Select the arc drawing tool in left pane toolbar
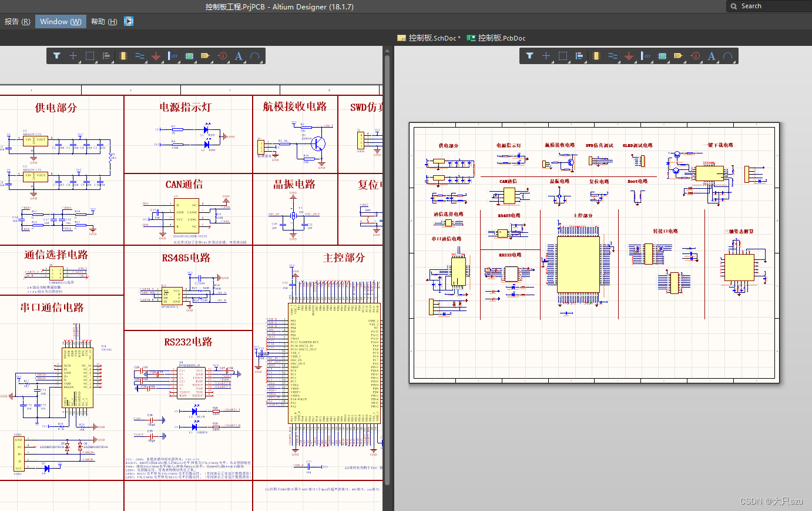 [255, 56]
